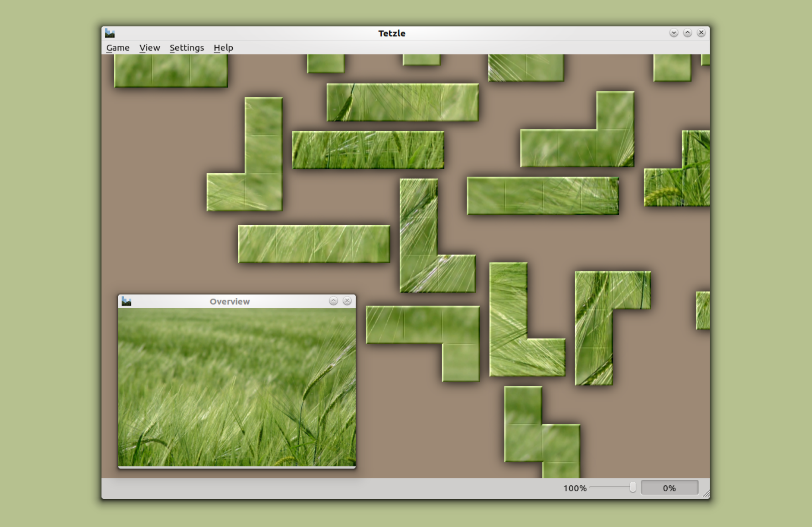The height and width of the screenshot is (527, 812).
Task: Click the 100% zoom label
Action: (x=575, y=488)
